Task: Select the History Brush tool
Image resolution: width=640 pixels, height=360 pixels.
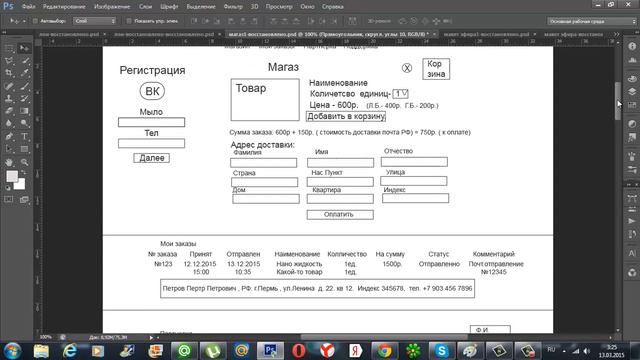Action: click(x=24, y=98)
